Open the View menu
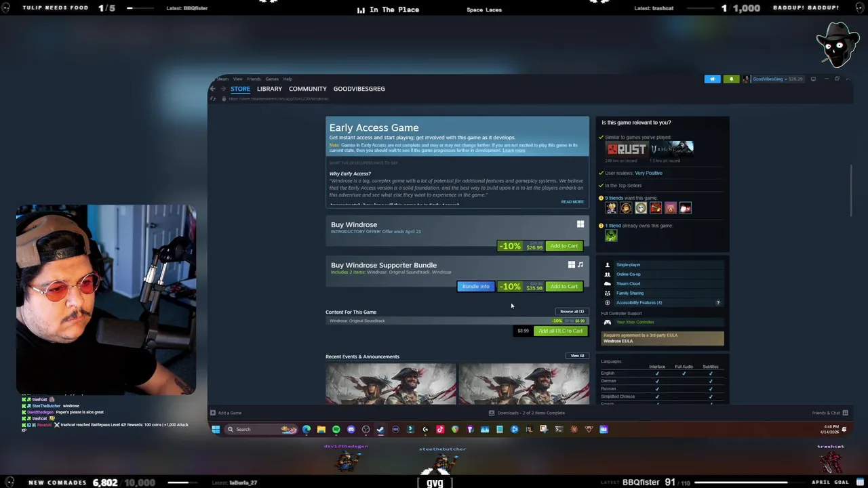 pos(238,79)
